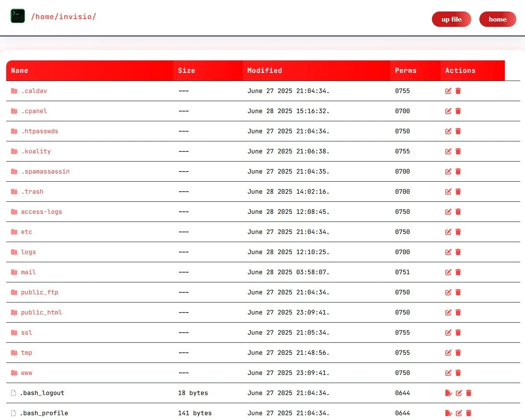The image size is (525, 420).
Task: Open edit icon for .bash_profile content
Action: point(459,413)
